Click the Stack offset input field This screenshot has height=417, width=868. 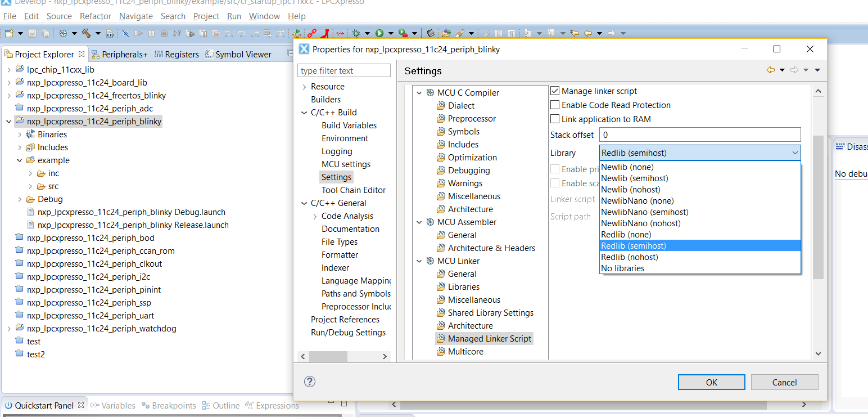(x=700, y=135)
